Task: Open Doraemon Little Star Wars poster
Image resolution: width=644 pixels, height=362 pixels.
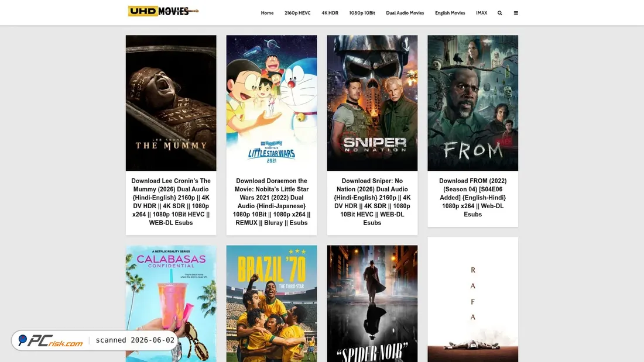Action: pos(272,103)
